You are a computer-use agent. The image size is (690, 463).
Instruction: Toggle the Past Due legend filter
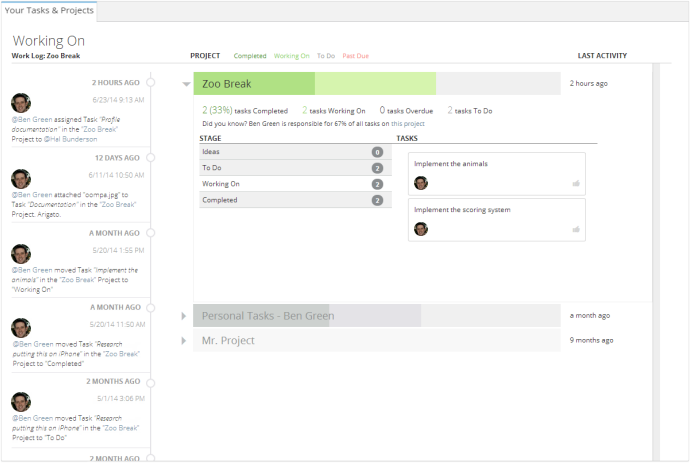point(356,56)
